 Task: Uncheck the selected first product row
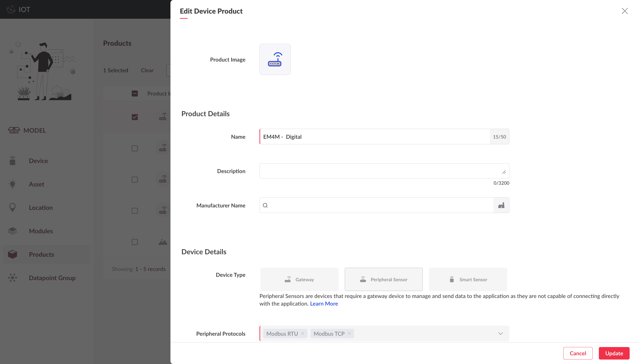(x=135, y=117)
